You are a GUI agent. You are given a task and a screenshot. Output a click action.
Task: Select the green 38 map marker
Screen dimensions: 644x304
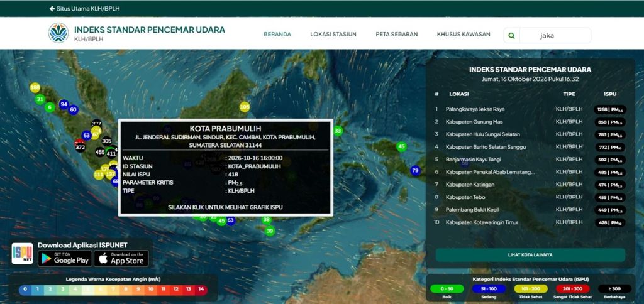[x=267, y=219]
